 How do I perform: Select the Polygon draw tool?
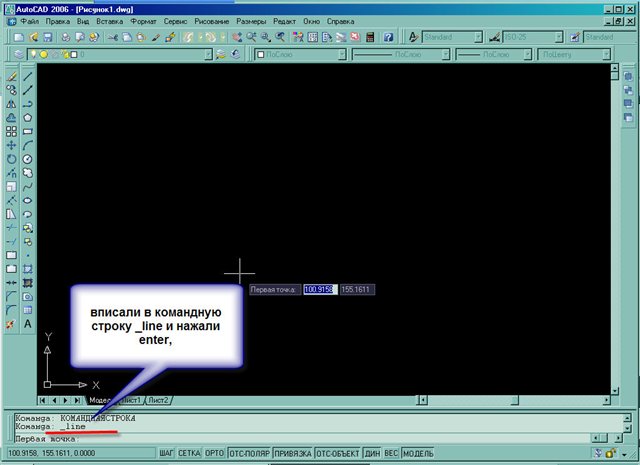[28, 117]
